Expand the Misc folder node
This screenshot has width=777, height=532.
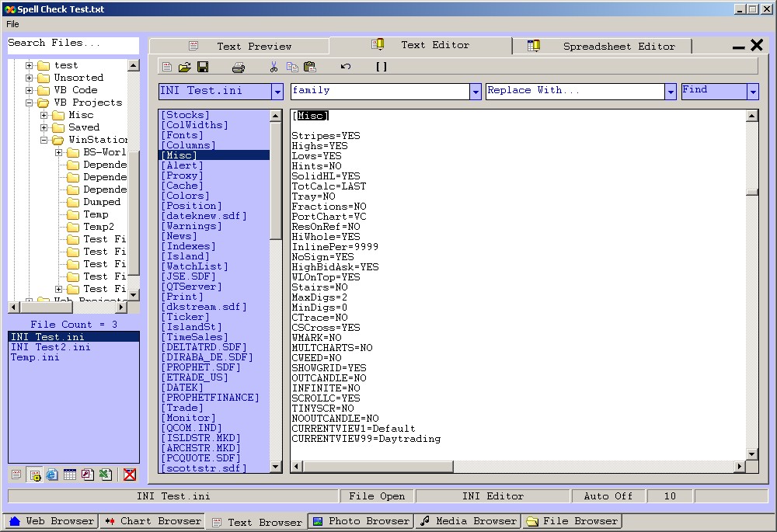(x=44, y=115)
